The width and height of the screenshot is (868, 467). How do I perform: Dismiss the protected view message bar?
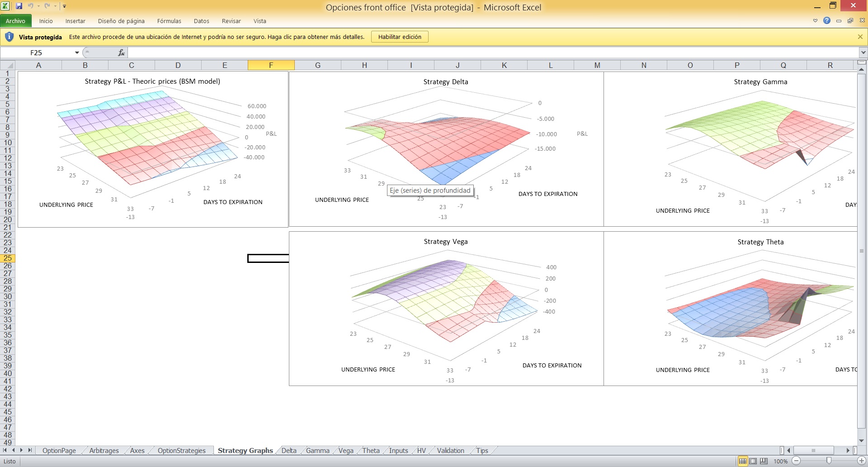coord(860,37)
